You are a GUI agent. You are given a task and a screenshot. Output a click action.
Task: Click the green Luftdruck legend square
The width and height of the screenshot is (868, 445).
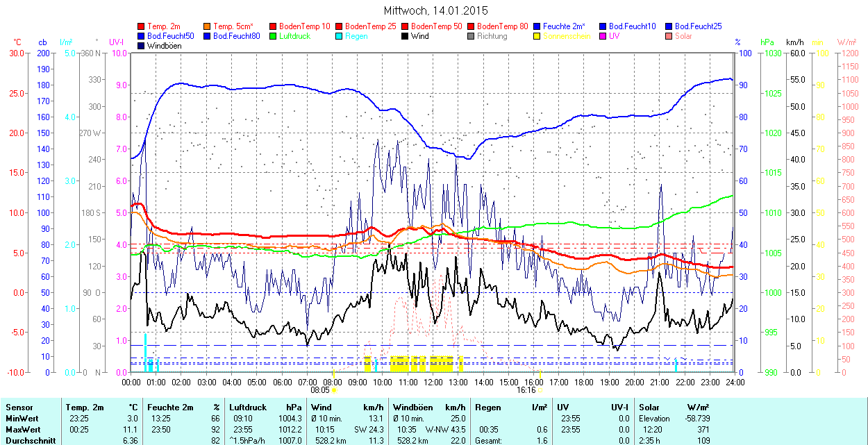pyautogui.click(x=274, y=36)
